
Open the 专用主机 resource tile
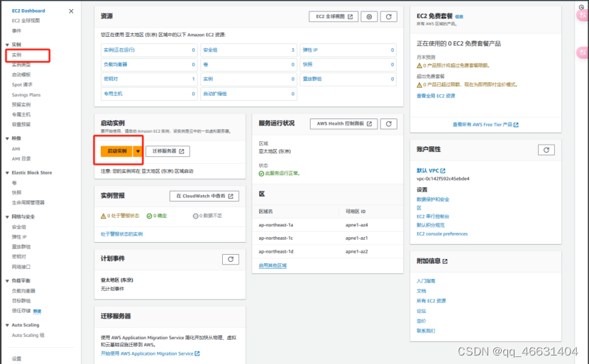(x=149, y=94)
